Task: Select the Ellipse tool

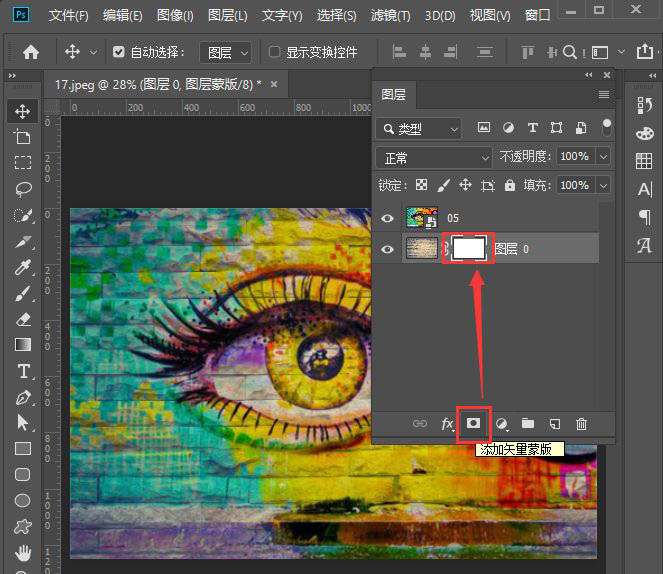Action: tap(22, 500)
